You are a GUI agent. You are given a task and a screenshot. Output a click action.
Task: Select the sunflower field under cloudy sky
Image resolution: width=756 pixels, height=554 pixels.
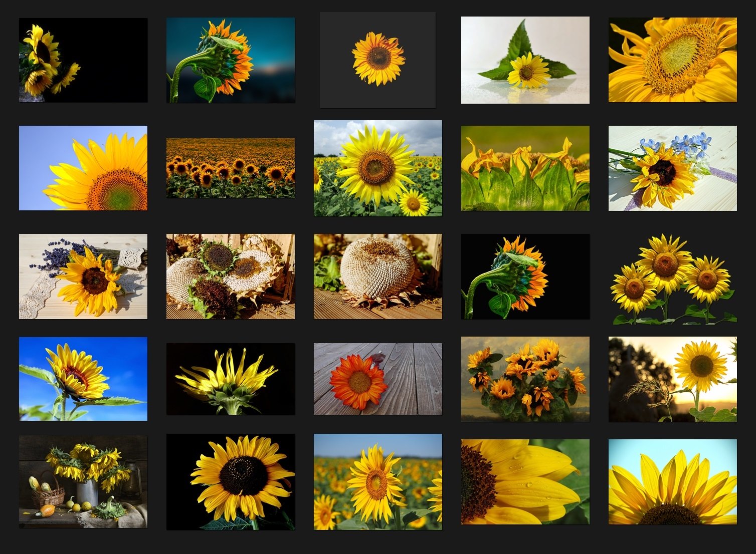point(378,167)
